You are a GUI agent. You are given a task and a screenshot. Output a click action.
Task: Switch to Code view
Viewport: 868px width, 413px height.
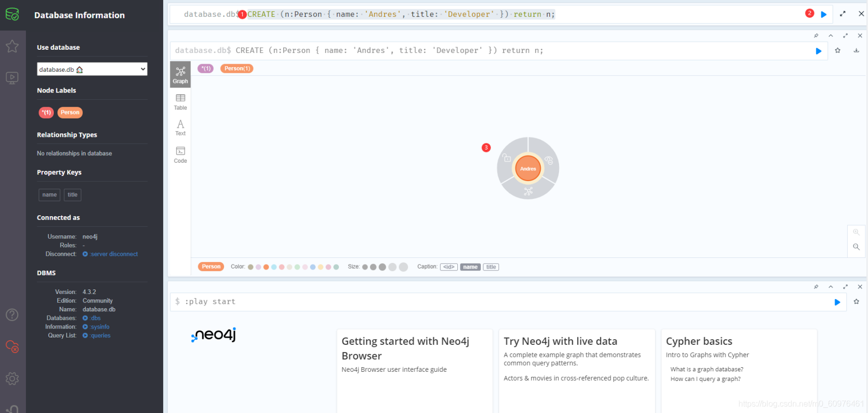pyautogui.click(x=180, y=155)
